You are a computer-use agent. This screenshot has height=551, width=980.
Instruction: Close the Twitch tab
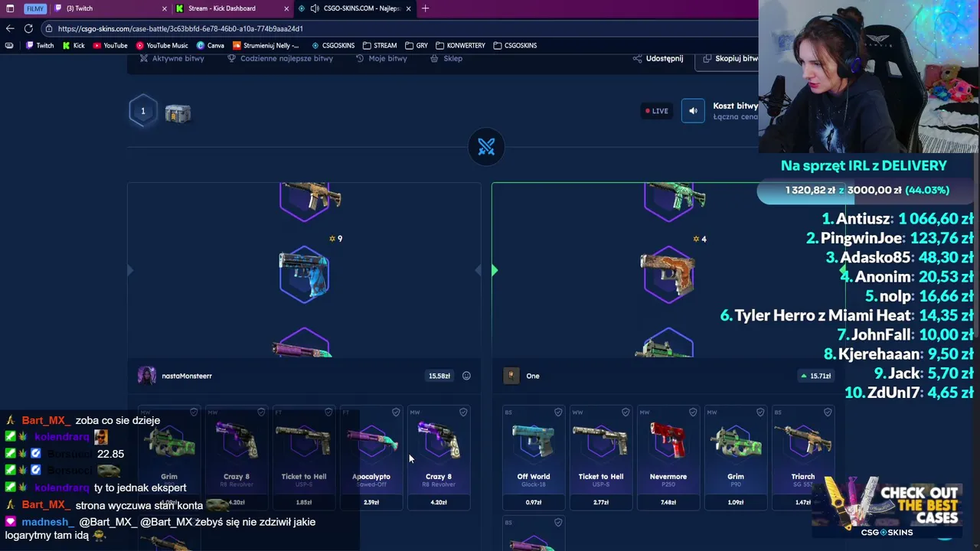[x=164, y=8]
